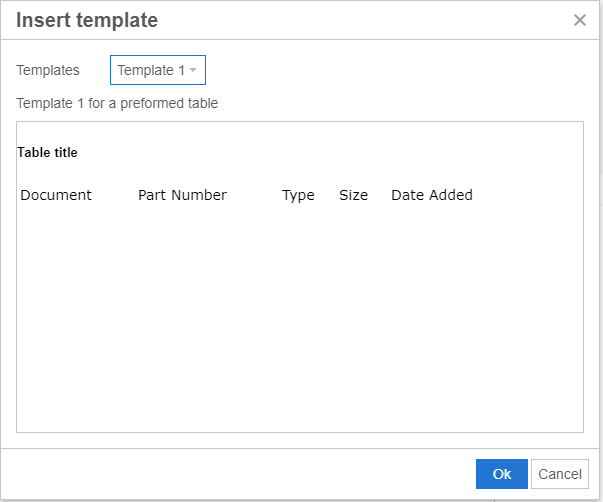Image resolution: width=603 pixels, height=502 pixels.
Task: Click the 'Type' column header
Action: pos(298,195)
